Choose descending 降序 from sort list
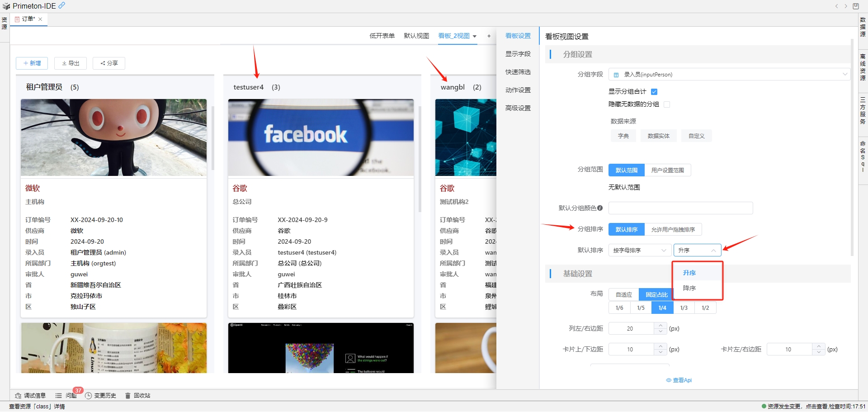 [x=689, y=289]
